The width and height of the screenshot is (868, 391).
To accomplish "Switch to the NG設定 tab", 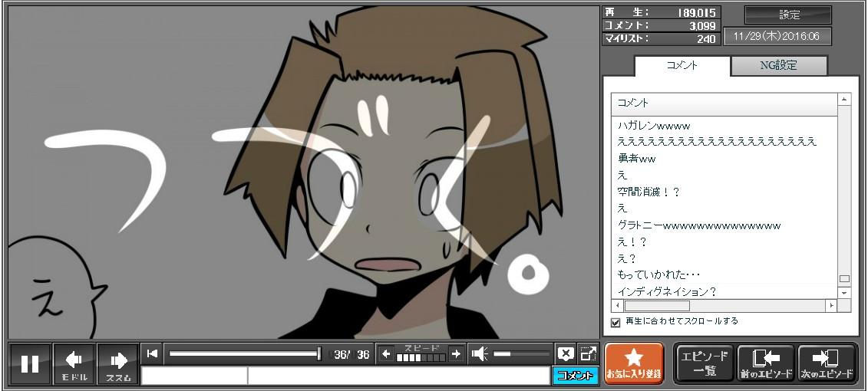I will click(778, 66).
